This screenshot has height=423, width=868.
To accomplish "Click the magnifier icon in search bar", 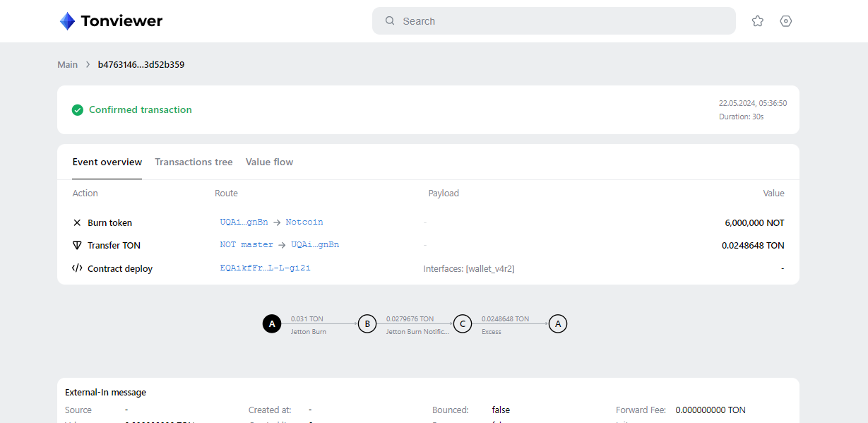I will pos(390,21).
